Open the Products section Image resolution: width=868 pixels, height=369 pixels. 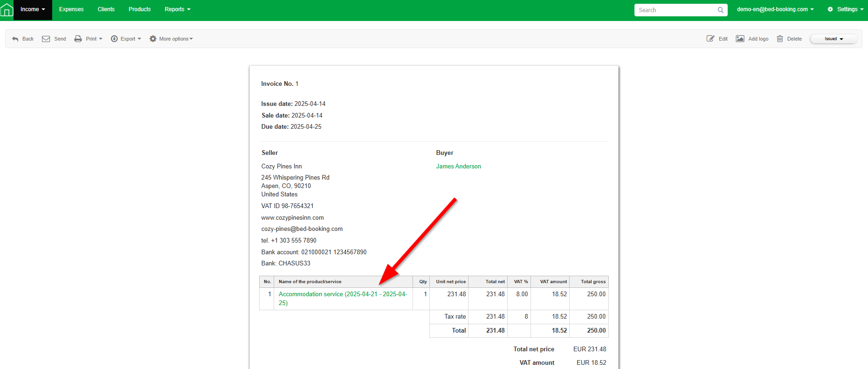click(x=140, y=9)
